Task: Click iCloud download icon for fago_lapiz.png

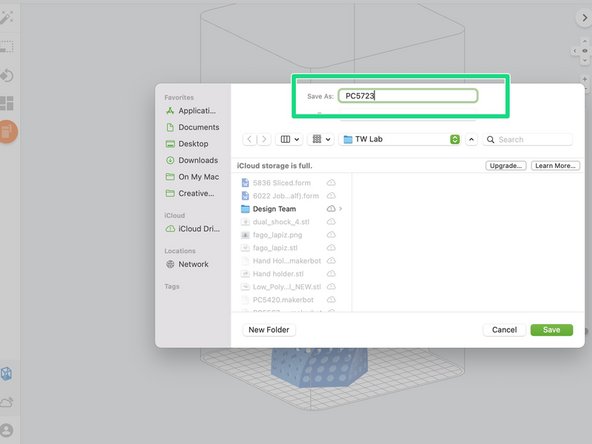Action: coord(331,235)
